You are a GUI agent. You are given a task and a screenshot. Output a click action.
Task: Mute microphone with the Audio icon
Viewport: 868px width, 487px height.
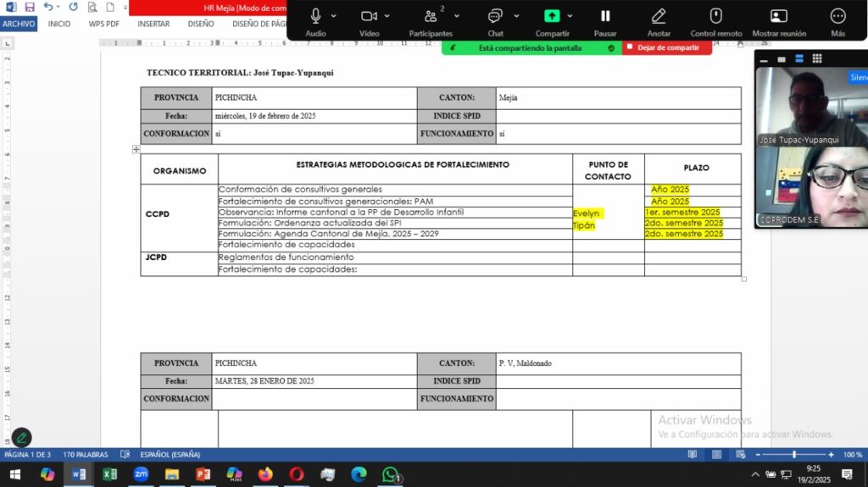click(x=315, y=16)
